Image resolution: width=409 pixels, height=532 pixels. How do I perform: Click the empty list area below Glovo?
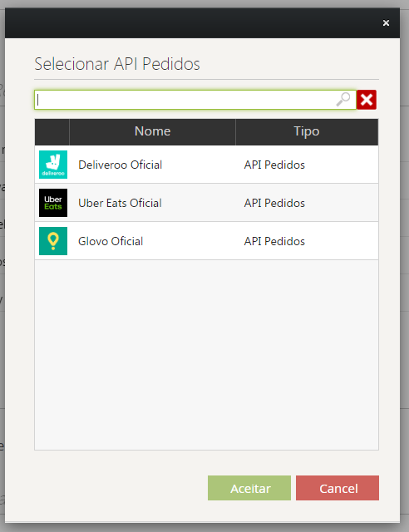click(x=206, y=355)
